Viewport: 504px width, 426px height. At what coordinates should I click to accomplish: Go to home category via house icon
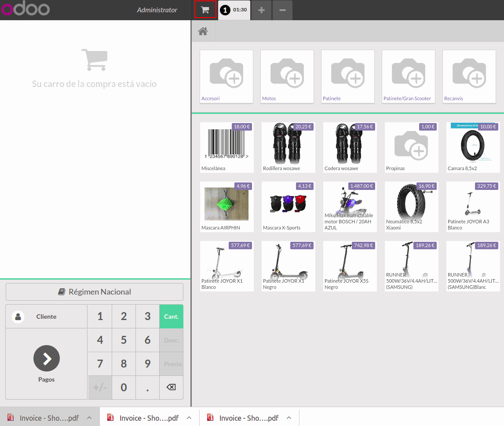(x=203, y=31)
